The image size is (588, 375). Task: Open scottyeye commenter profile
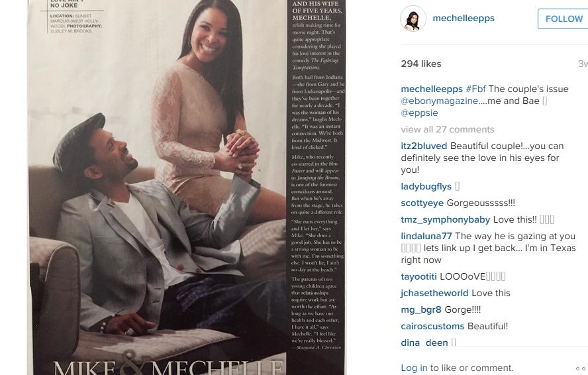[x=422, y=203]
